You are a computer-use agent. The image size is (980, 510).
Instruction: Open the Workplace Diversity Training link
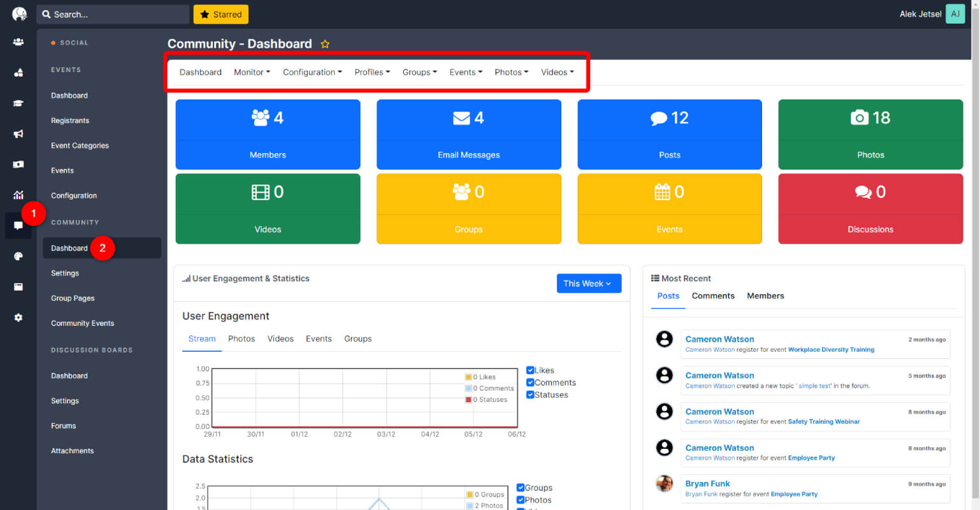click(x=831, y=349)
